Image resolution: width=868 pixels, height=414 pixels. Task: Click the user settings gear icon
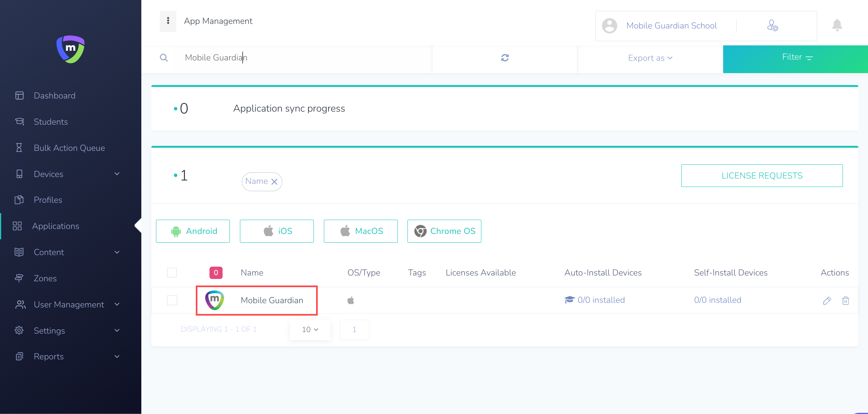click(x=772, y=26)
